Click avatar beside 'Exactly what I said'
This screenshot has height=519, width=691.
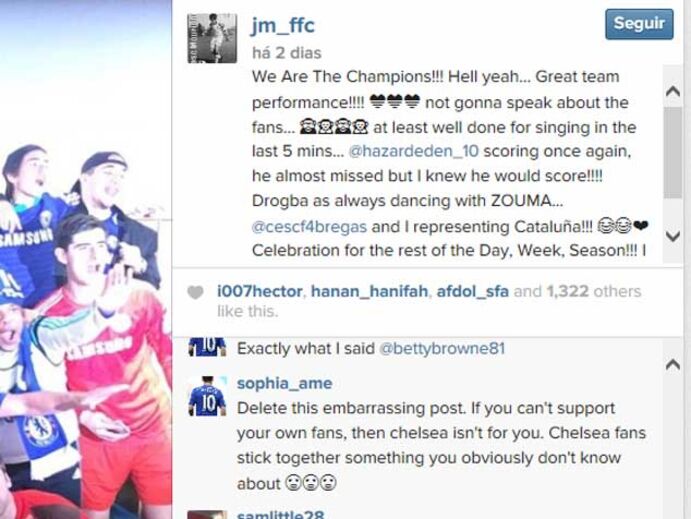207,347
